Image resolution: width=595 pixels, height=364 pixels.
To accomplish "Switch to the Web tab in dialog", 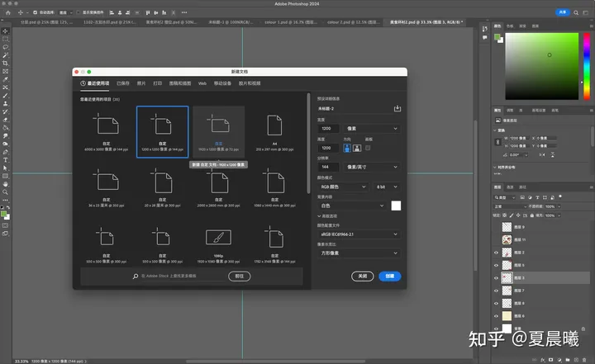I will [x=202, y=83].
